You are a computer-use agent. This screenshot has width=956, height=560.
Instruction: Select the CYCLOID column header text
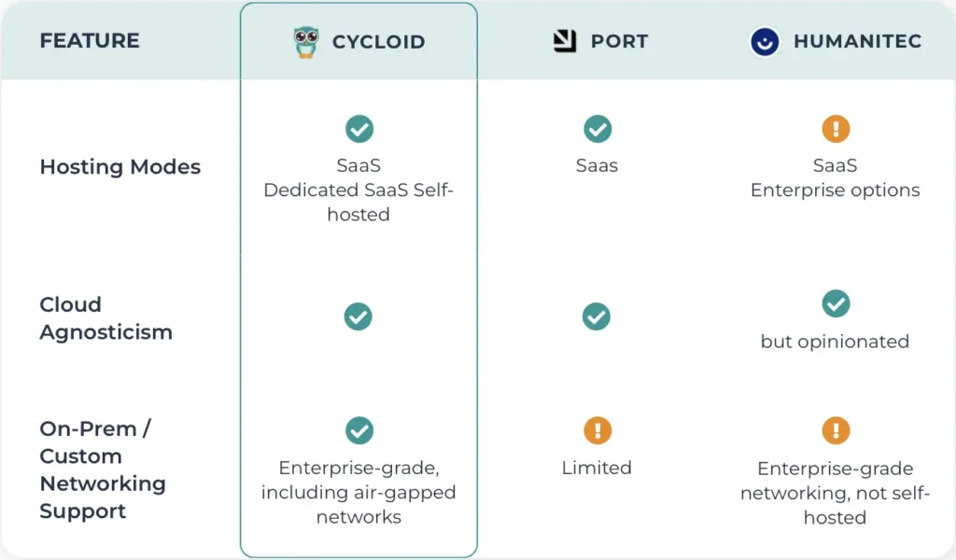click(x=379, y=42)
